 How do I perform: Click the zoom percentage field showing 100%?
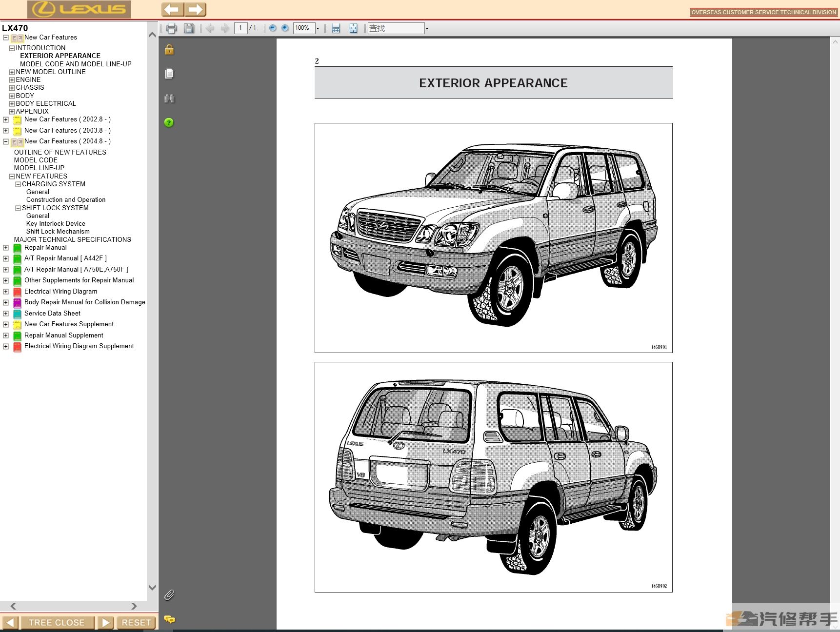coord(304,28)
